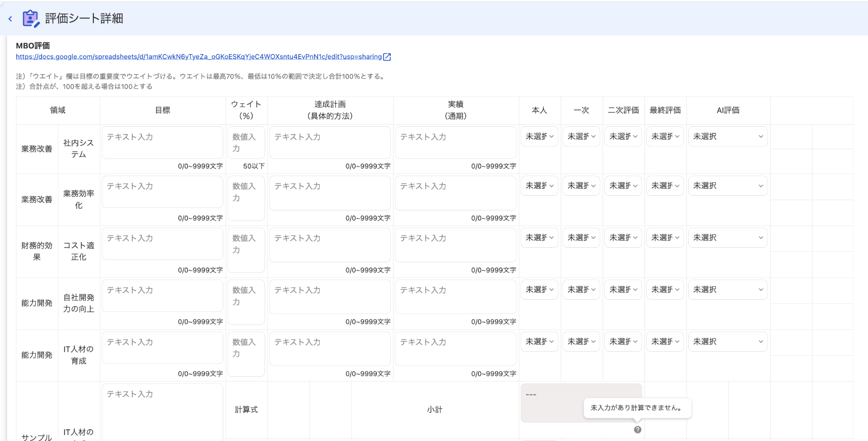
Task: Open 一次 dropdown in 社内システム row
Action: pos(581,136)
